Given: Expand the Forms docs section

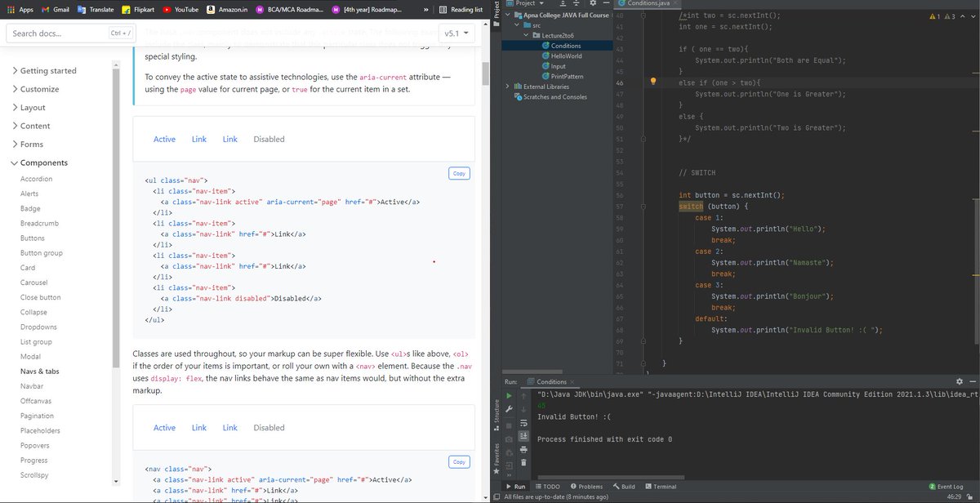Looking at the screenshot, I should (27, 145).
